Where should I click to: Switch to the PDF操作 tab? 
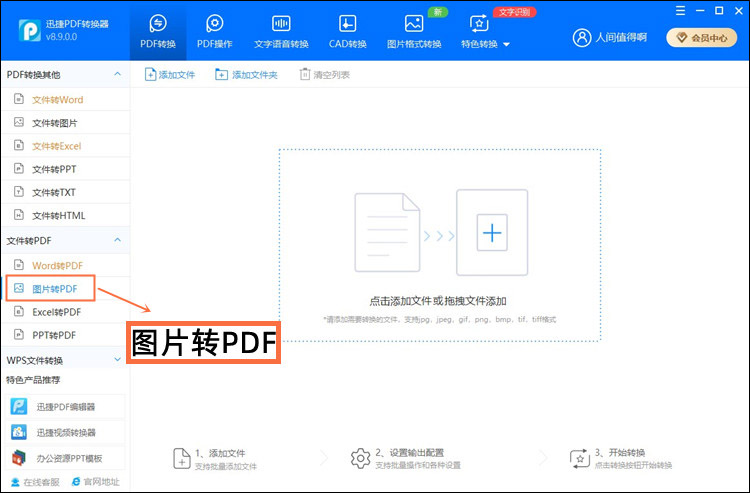(214, 32)
